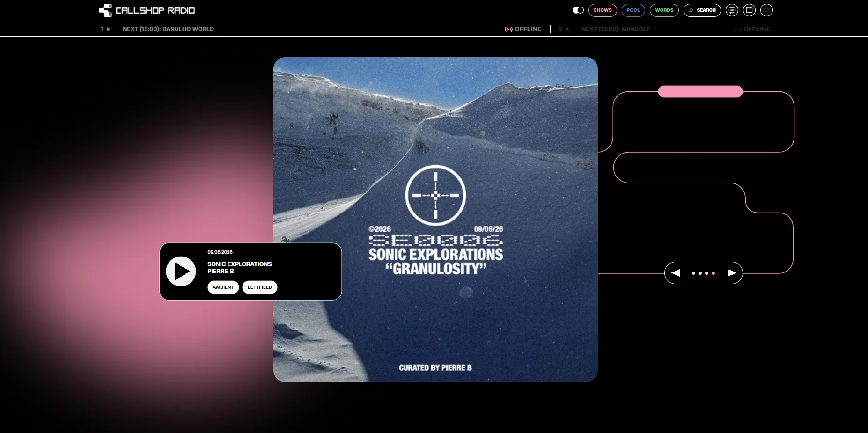Toggle the light/dark mode switch
868x433 pixels.
coord(578,10)
